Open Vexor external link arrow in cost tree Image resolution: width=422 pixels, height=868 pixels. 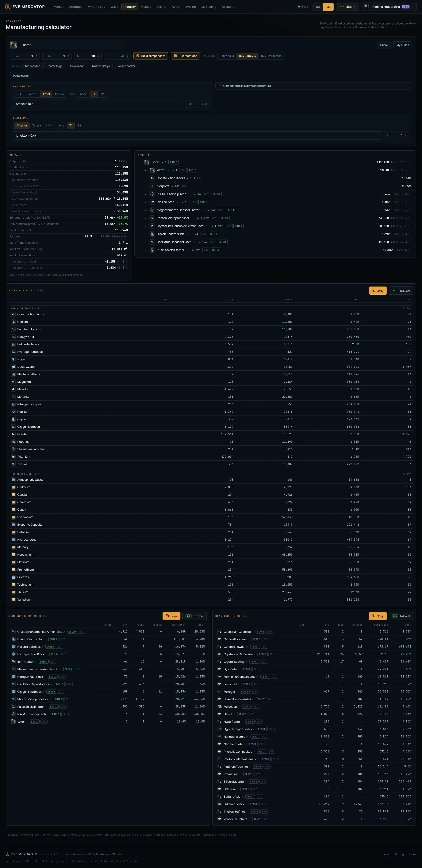(x=168, y=170)
